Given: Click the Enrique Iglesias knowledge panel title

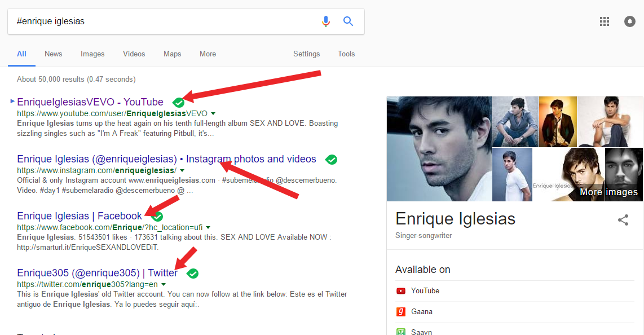Looking at the screenshot, I should point(455,219).
